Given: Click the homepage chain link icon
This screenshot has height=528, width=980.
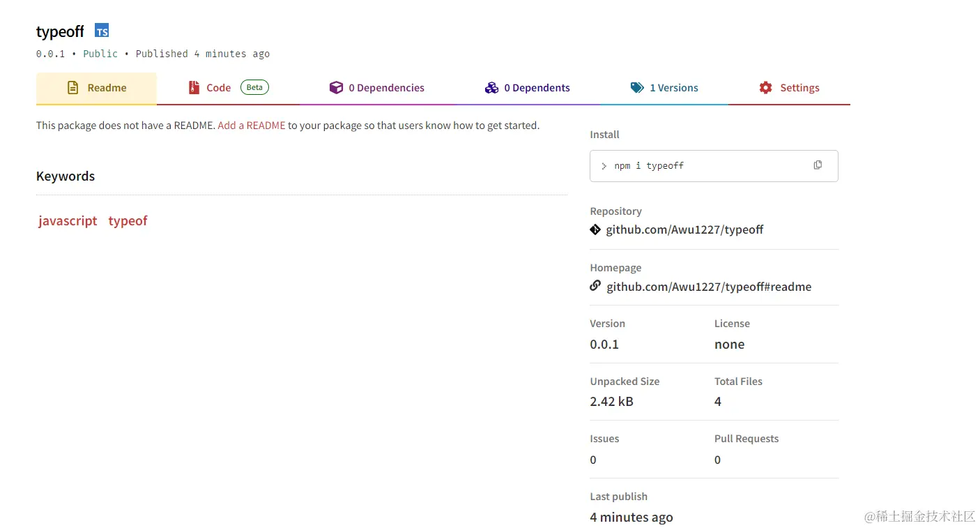Looking at the screenshot, I should click(595, 285).
